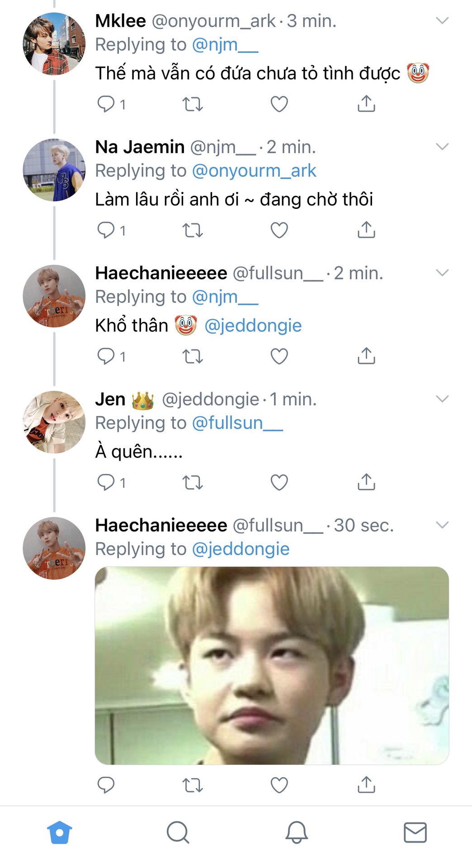Retweet Haechanieeeee's 'Khổ thân' tweet
The width and height of the screenshot is (472, 868).
click(x=192, y=356)
